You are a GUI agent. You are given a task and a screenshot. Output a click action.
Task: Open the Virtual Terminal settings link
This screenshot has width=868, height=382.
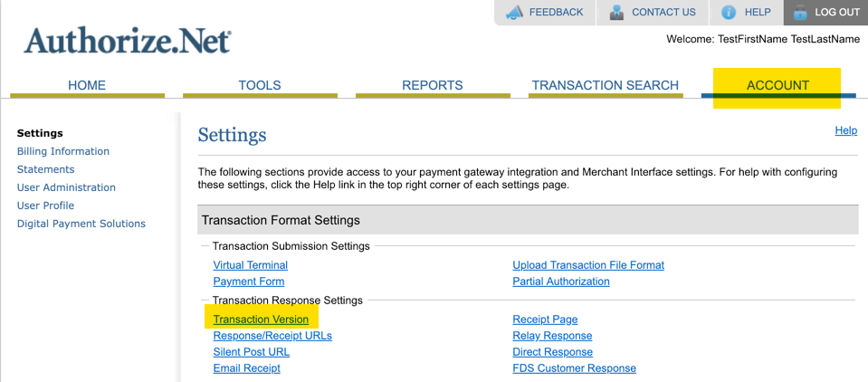[250, 265]
